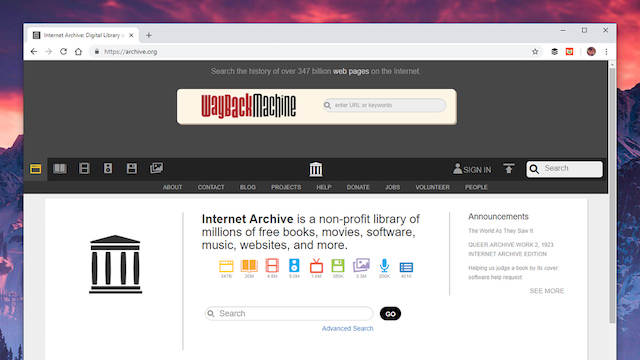This screenshot has height=360, width=640.
Task: Open the green Software floppy icon labeled 350K
Action: point(338,266)
